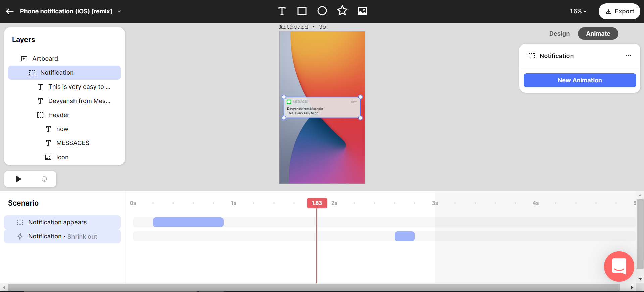644x292 pixels.
Task: Click the 2s mark on timeline ruler
Action: [334, 203]
